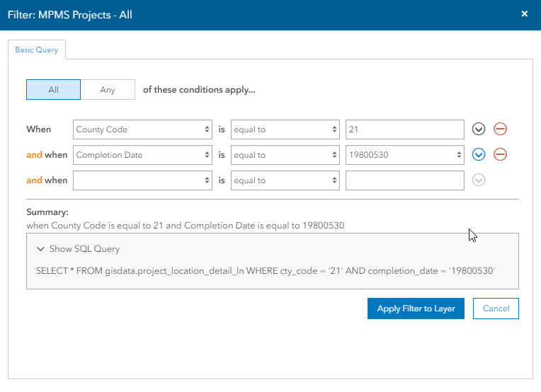Open the Completion Date field dropdown
Image resolution: width=541 pixels, height=392 pixels.
pyautogui.click(x=142, y=155)
